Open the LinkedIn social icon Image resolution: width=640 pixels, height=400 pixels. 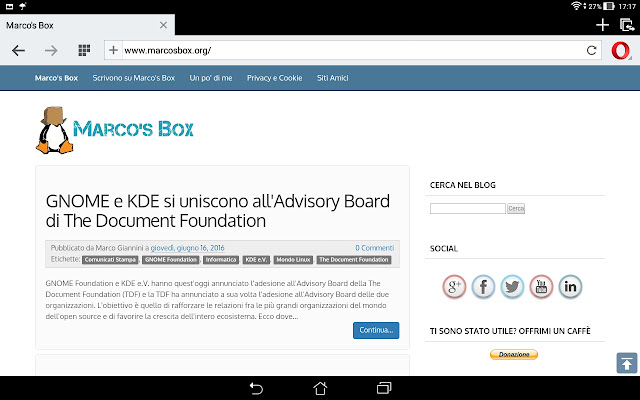(570, 287)
